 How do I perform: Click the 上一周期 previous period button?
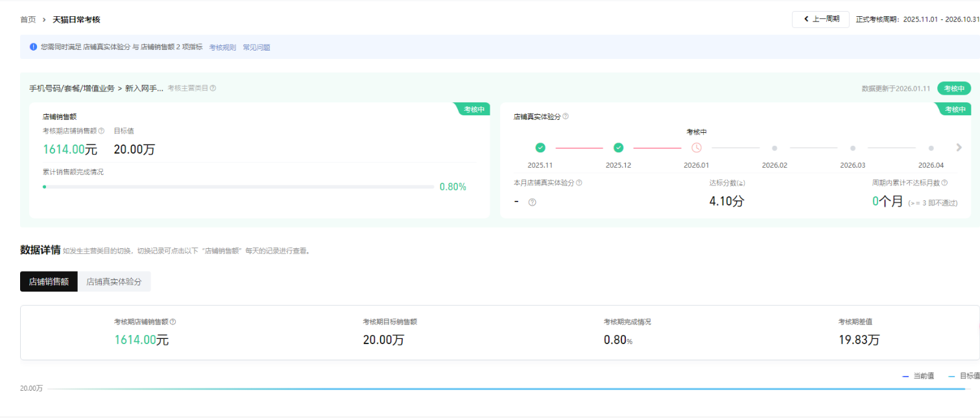click(x=820, y=19)
